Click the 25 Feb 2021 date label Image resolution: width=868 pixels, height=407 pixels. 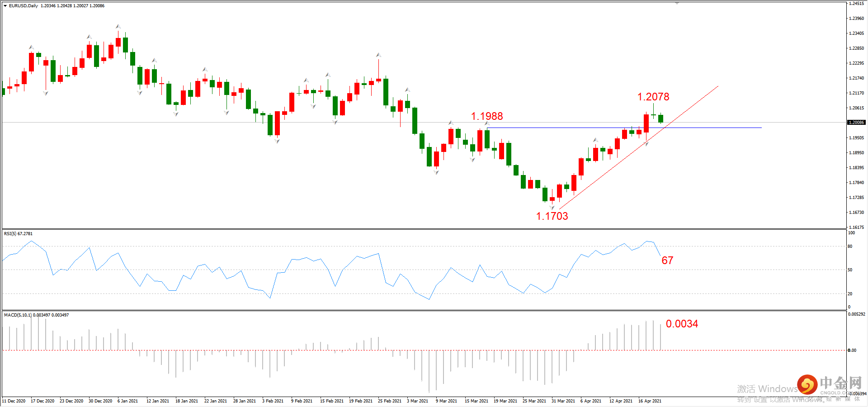(x=389, y=401)
